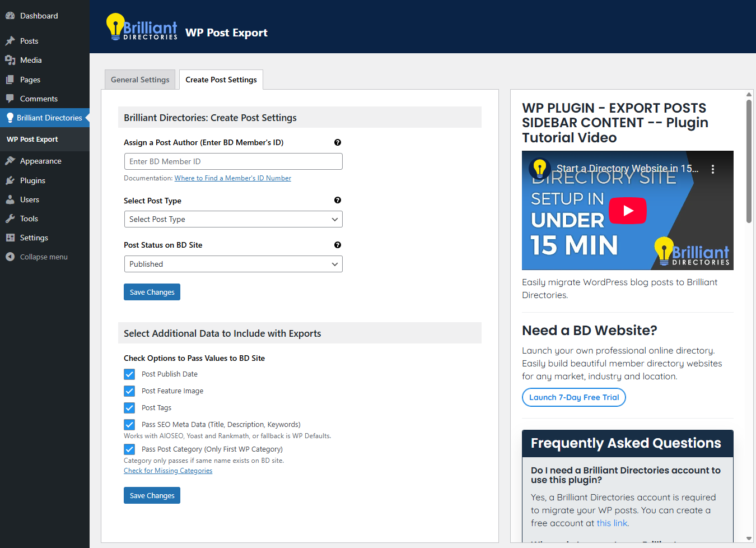Open the Select Post Type dropdown
Screen dimensions: 756x548
click(233, 219)
